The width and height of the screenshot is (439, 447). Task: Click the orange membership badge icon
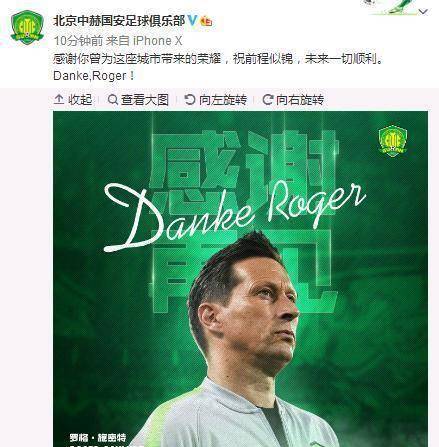click(x=206, y=22)
